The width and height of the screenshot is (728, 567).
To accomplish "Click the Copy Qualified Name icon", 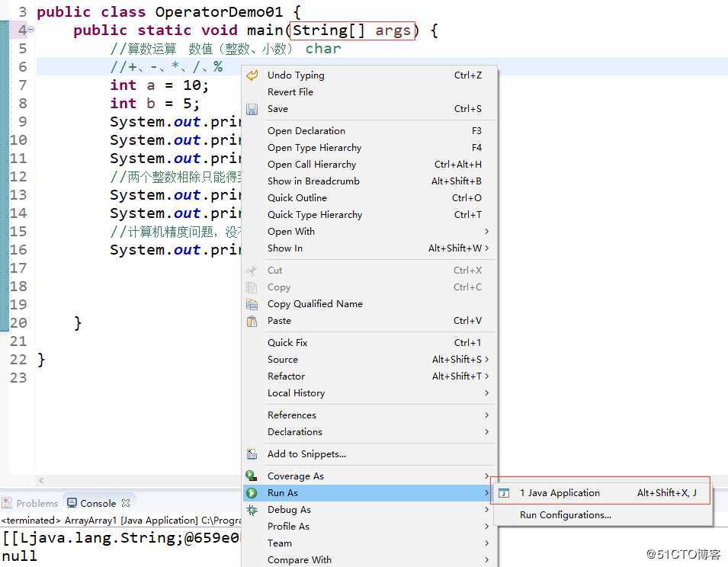I will pos(252,304).
